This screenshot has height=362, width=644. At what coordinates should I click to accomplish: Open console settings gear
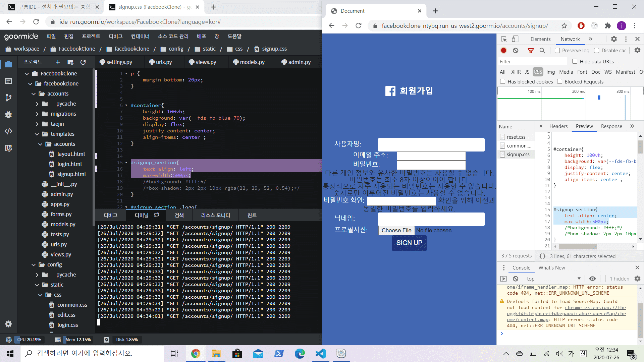tap(637, 279)
